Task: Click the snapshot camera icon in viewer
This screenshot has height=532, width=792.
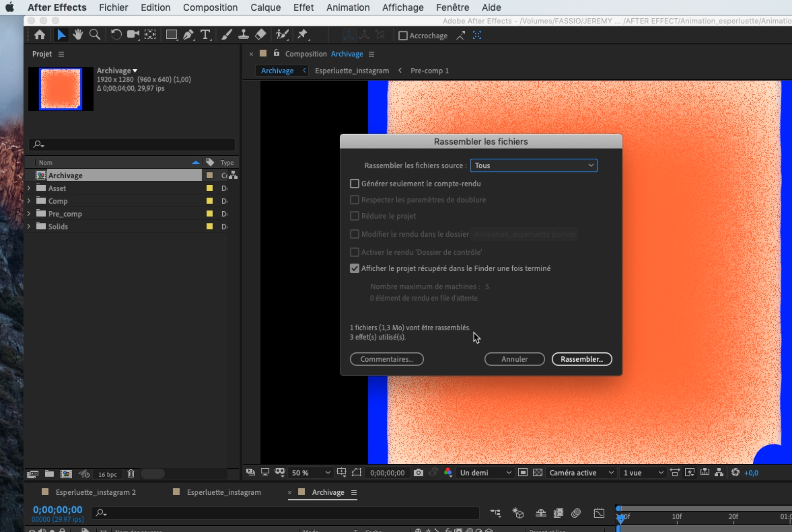Action: tap(418, 473)
